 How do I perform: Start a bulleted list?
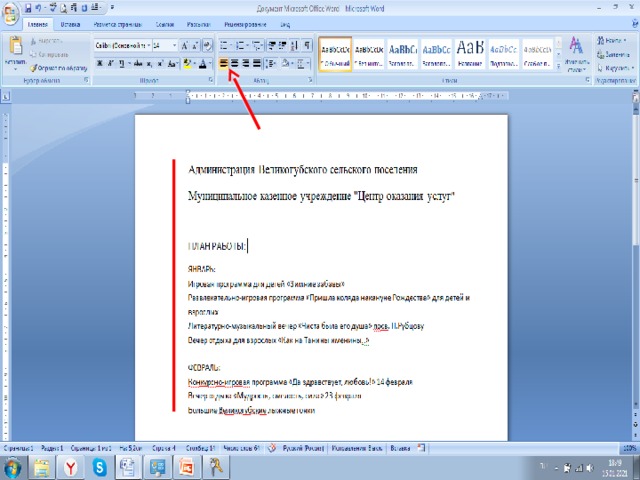click(x=225, y=45)
